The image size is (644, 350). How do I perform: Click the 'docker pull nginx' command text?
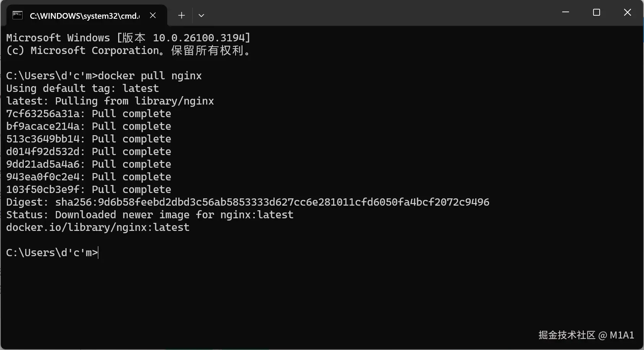[x=150, y=76]
